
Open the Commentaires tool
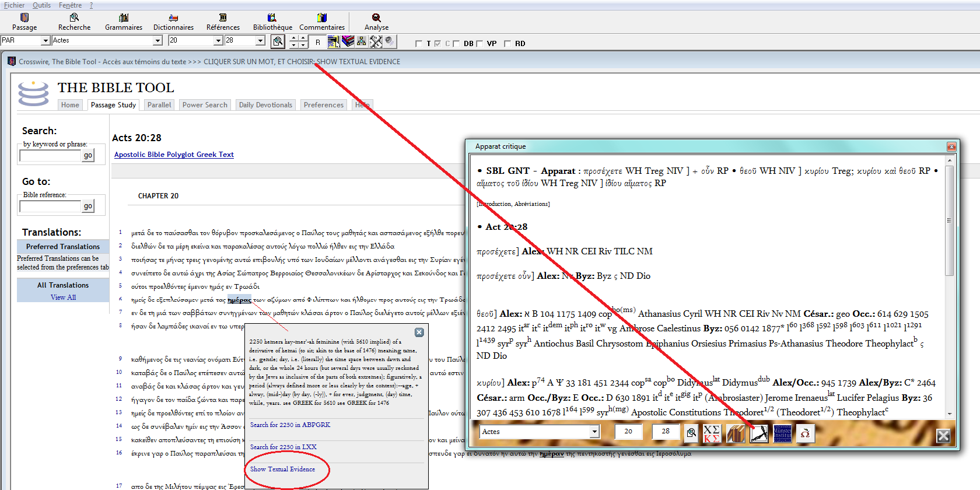322,22
